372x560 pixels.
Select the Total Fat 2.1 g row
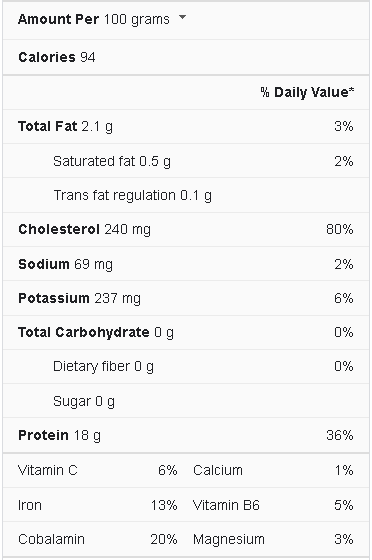click(x=186, y=126)
